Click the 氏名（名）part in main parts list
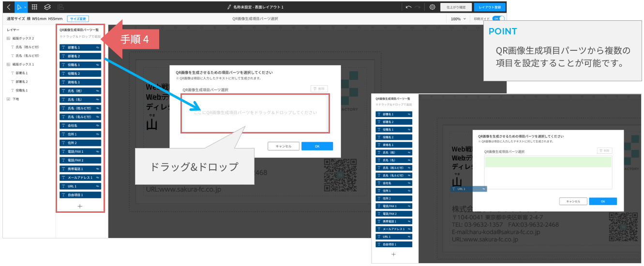The image size is (644, 266). click(80, 100)
